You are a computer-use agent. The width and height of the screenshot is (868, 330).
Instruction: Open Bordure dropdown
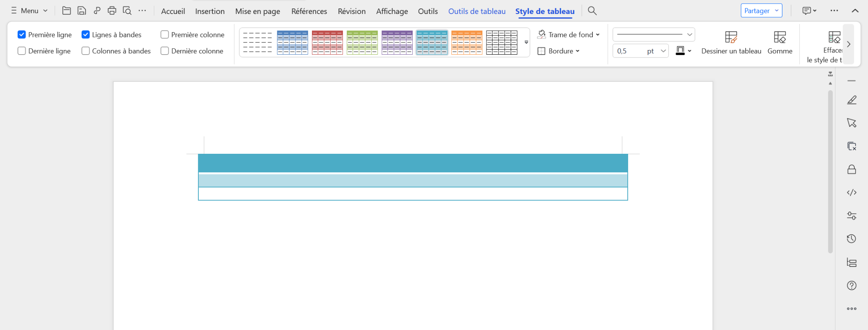point(559,51)
